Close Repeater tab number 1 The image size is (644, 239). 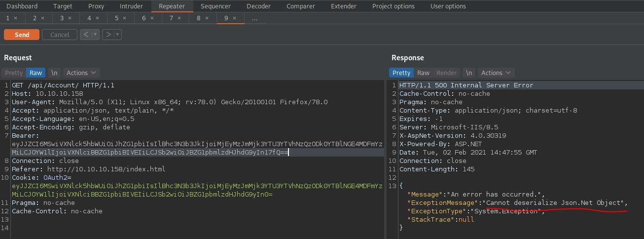(x=15, y=18)
